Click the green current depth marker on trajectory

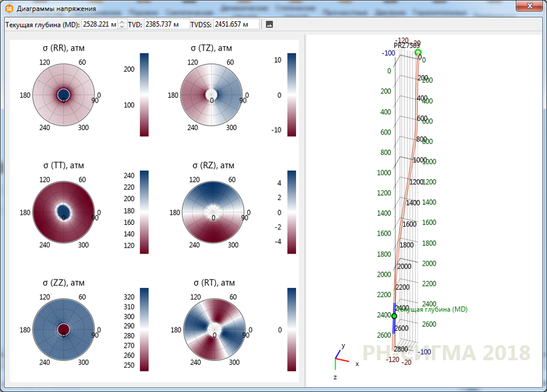[x=394, y=316]
